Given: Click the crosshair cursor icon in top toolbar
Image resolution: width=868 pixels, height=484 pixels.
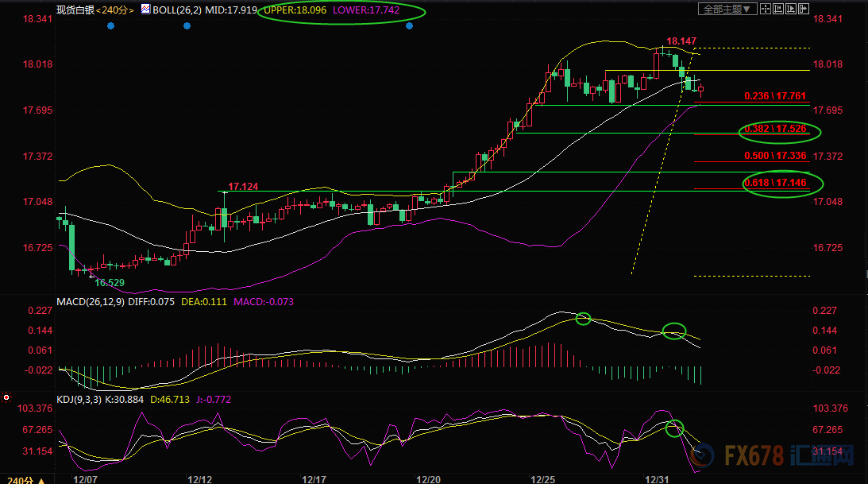Looking at the screenshot, I should [x=766, y=9].
